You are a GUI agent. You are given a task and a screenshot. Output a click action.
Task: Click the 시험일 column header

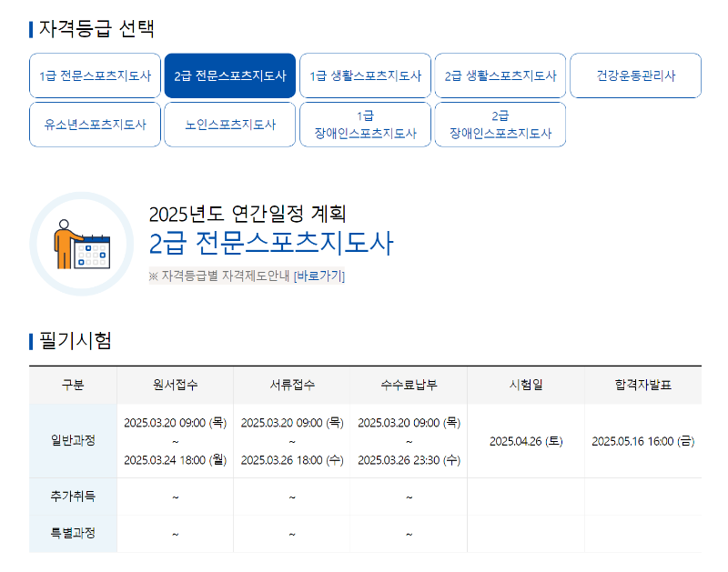click(x=526, y=385)
